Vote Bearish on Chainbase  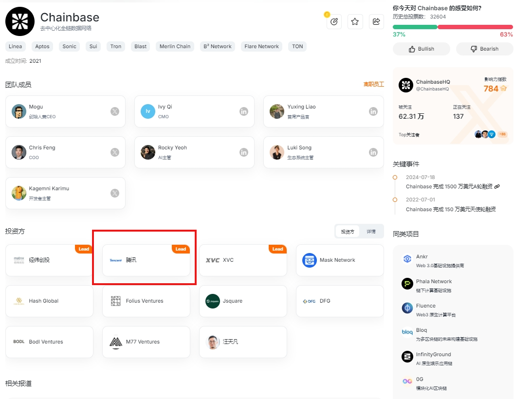tap(484, 49)
